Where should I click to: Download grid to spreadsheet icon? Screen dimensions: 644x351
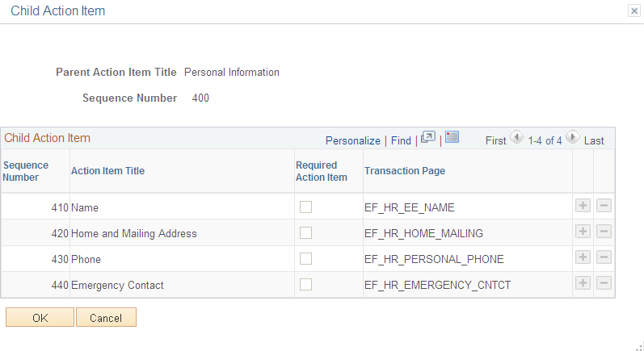point(452,137)
